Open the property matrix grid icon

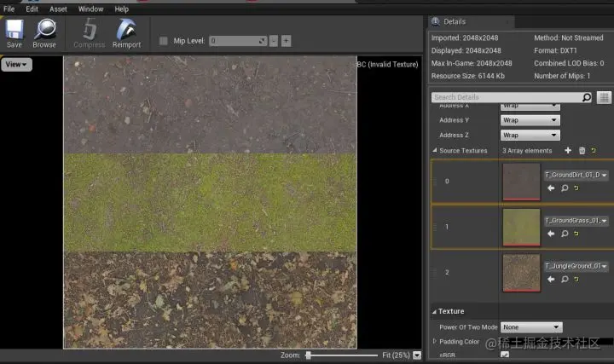pos(604,97)
